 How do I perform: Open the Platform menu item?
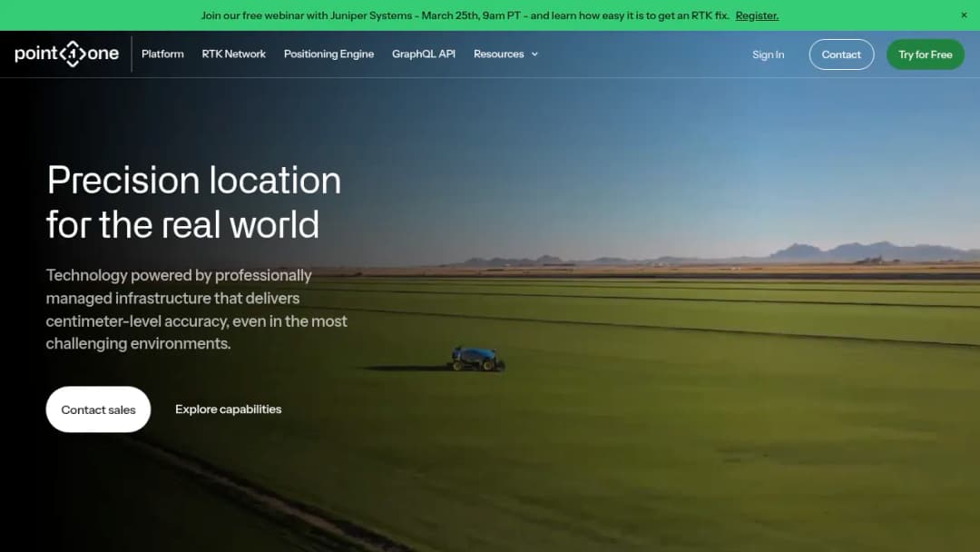[162, 54]
